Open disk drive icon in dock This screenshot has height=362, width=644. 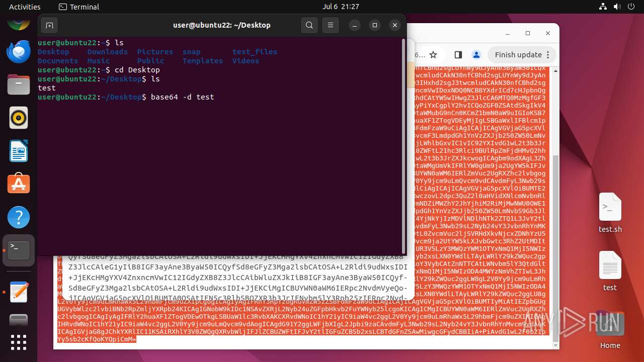pos(19,320)
